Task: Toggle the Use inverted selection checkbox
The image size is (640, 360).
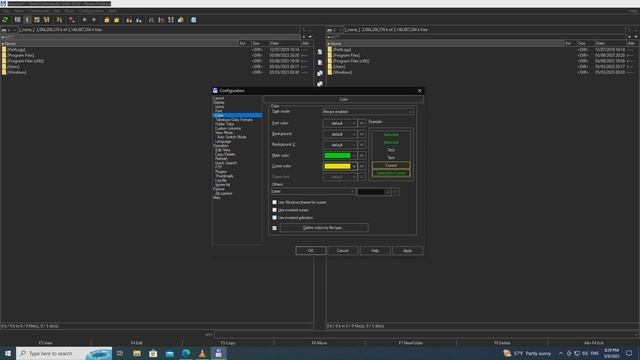Action: 274,218
